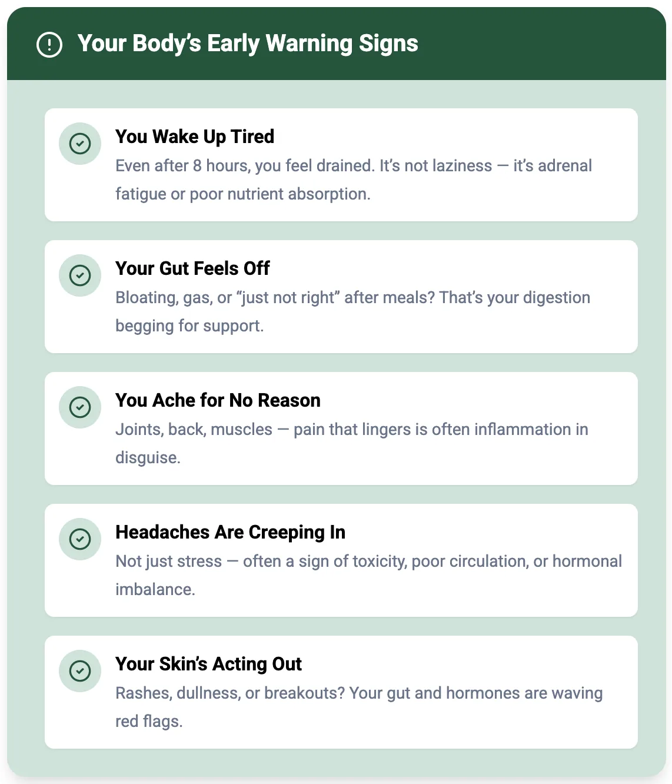Image resolution: width=672 pixels, height=784 pixels.
Task: Click the Your Skin's Acting Out title
Action: click(x=208, y=664)
